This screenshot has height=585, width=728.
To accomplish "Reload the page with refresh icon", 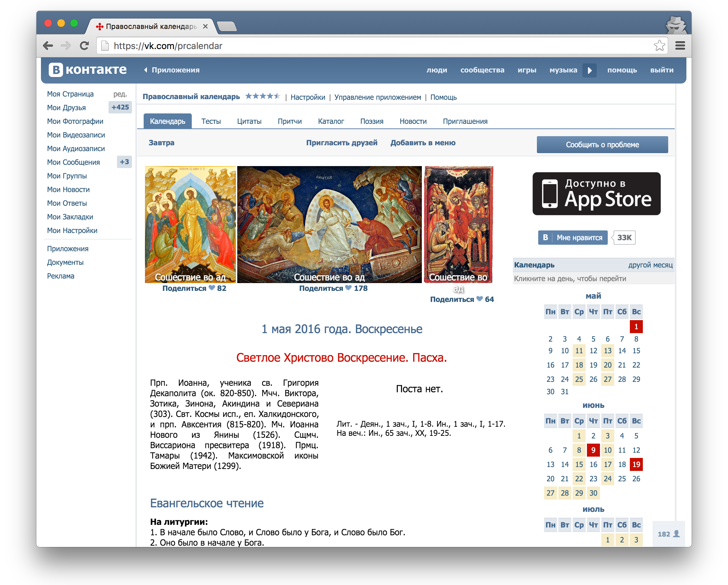I will 84,45.
